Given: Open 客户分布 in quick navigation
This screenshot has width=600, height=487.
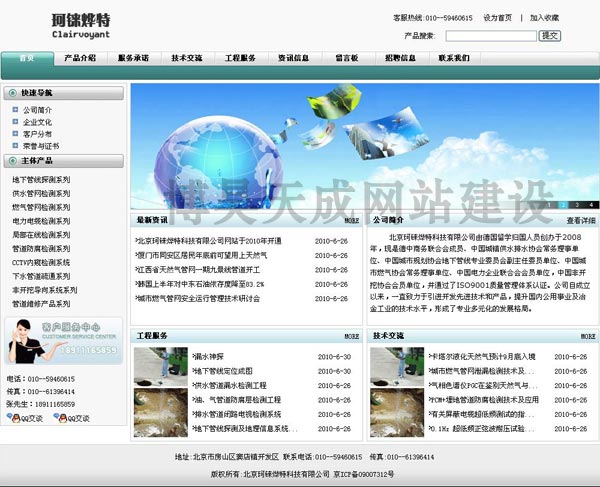Looking at the screenshot, I should point(37,134).
